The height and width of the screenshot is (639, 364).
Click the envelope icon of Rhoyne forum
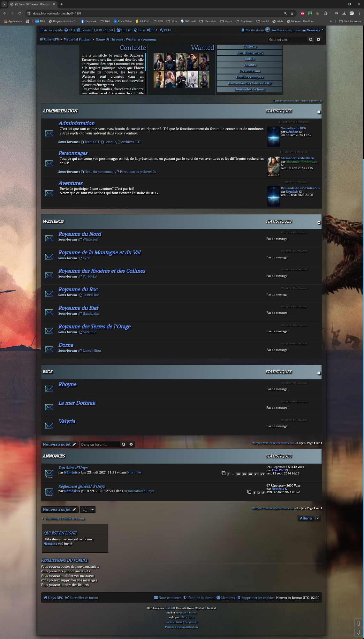(49, 389)
